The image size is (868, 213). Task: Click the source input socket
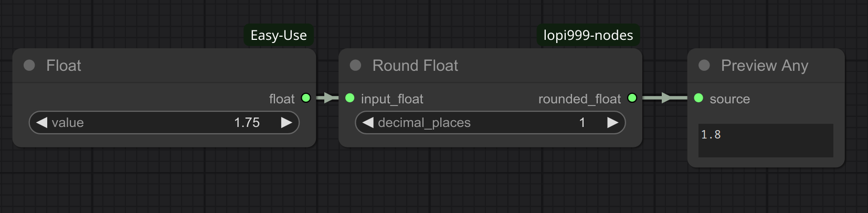[x=698, y=98]
